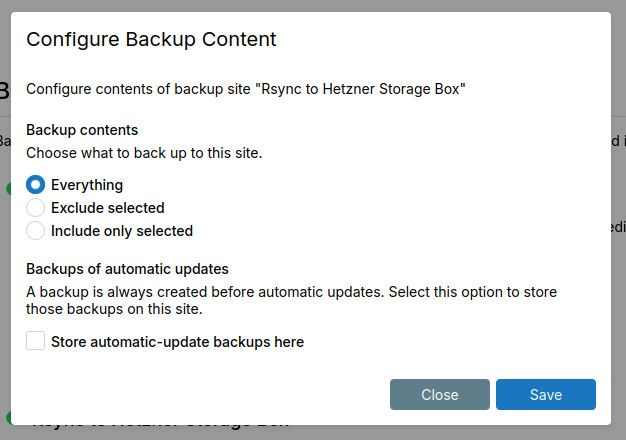Click the Configure Backup Content dialog title
626x440 pixels.
(151, 40)
